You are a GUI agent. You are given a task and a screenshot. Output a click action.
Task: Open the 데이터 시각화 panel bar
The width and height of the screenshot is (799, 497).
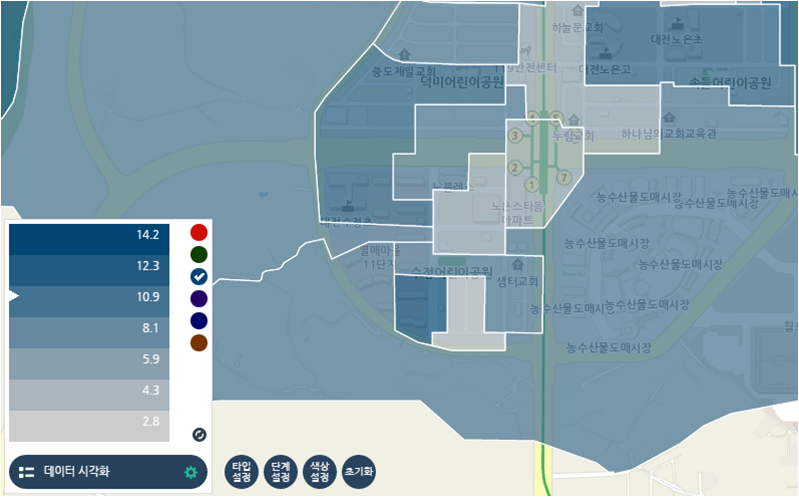(108, 472)
